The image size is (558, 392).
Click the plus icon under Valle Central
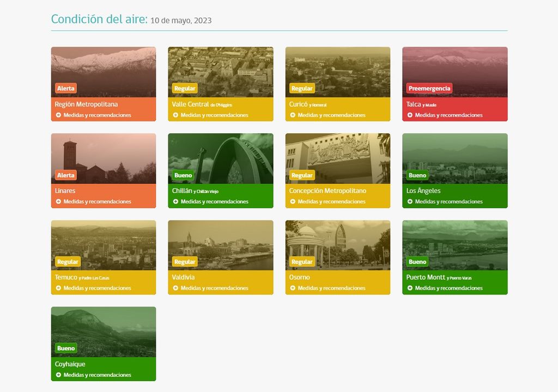(175, 115)
